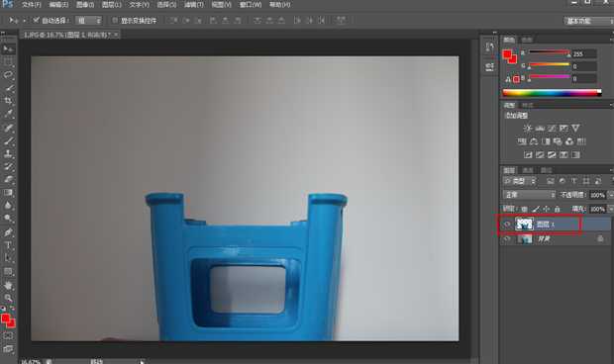614x364 pixels.
Task: Click the Screen Mode icon in the toolbox
Action: click(x=8, y=349)
